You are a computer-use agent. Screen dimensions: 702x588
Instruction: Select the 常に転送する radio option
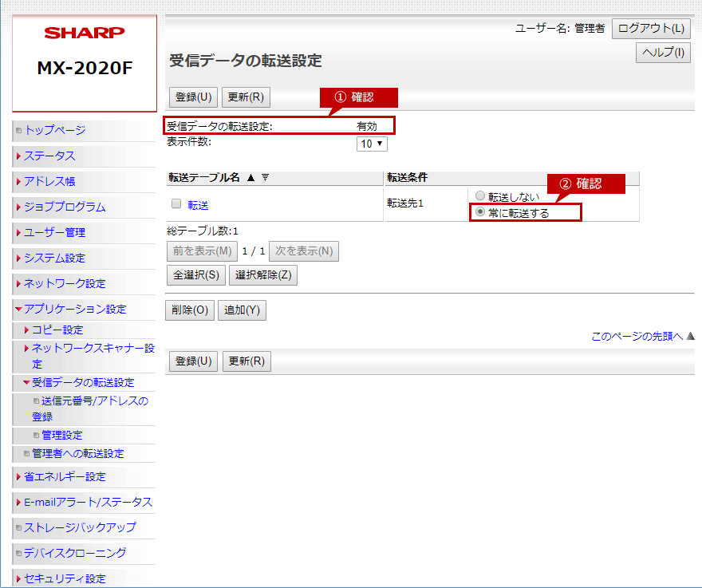coord(479,212)
